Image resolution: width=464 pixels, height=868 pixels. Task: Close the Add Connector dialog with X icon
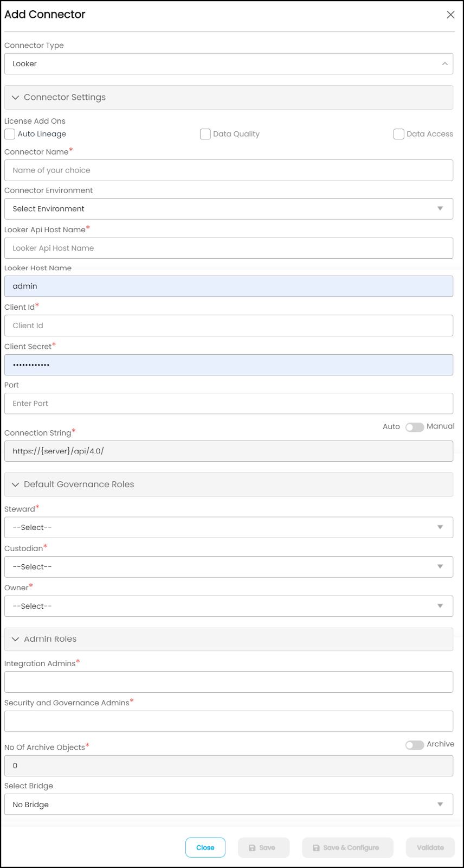(450, 15)
